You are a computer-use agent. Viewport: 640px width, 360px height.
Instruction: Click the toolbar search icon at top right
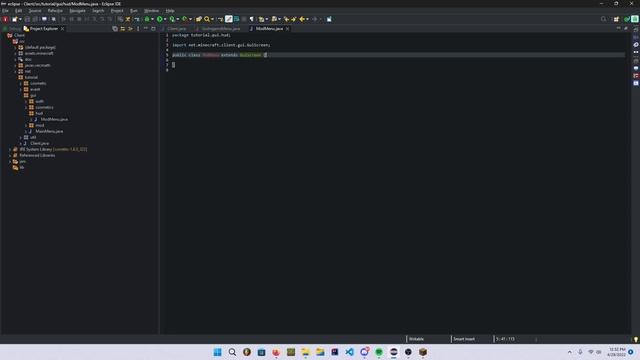coord(603,19)
